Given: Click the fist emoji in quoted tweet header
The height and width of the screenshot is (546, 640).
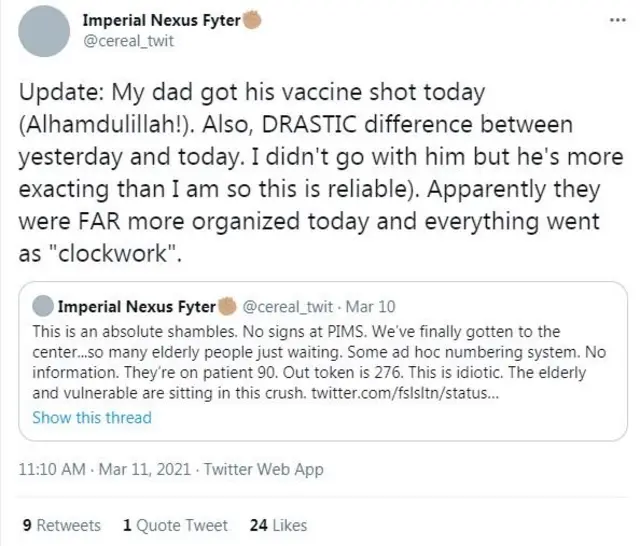Looking at the screenshot, I should click(226, 304).
